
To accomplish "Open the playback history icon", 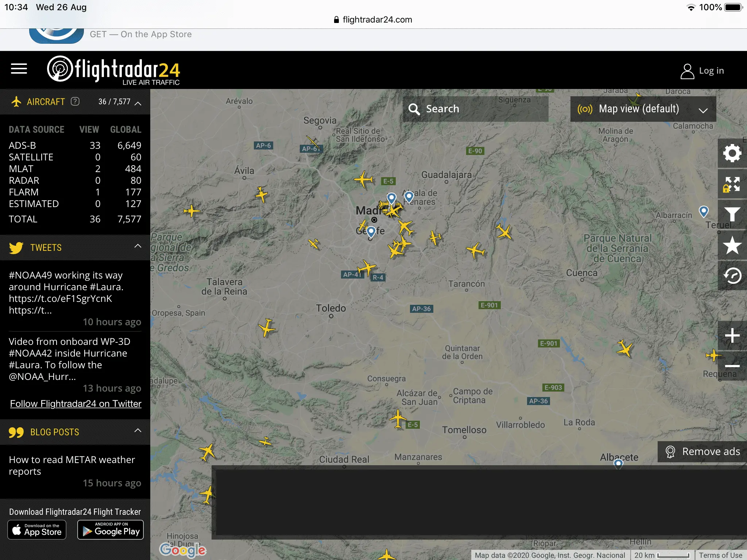I will tap(732, 276).
